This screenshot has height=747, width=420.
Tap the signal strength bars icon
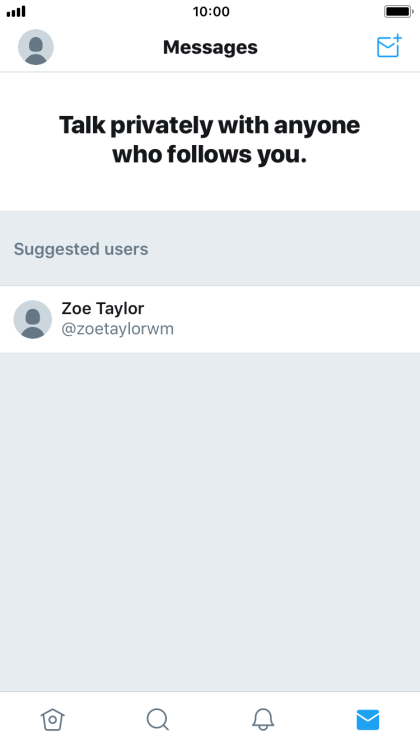pyautogui.click(x=16, y=11)
